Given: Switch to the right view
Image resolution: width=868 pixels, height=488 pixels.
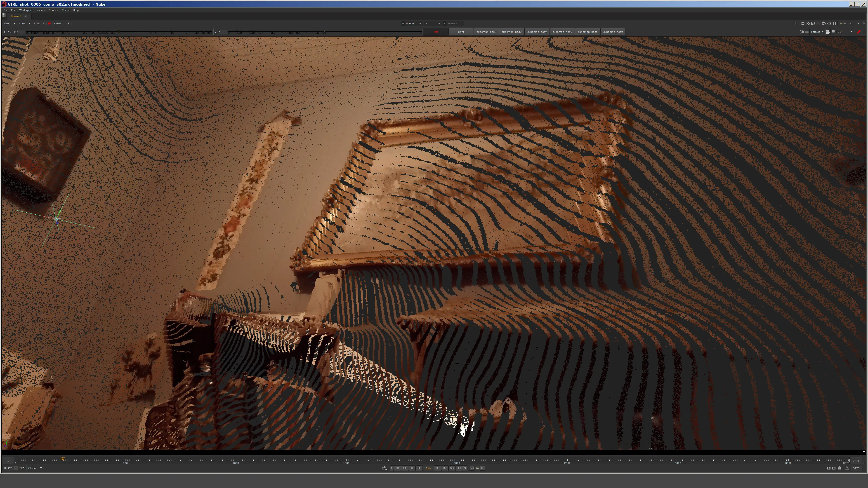Looking at the screenshot, I should point(461,32).
